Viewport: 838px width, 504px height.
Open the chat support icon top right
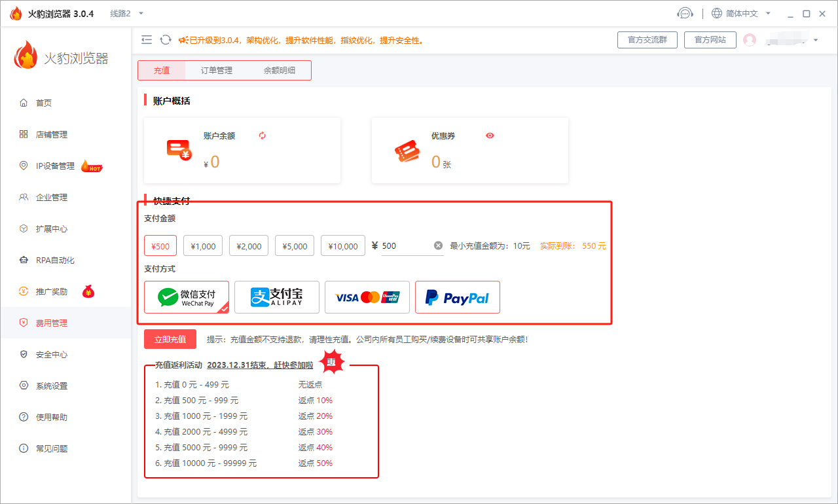point(685,12)
